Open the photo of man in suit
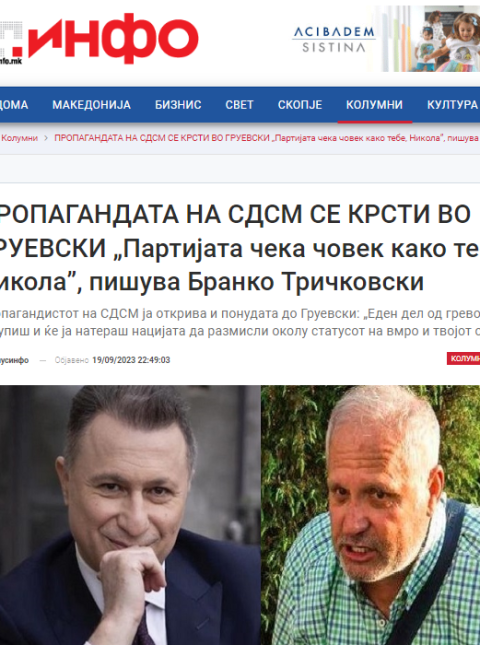 pos(130,515)
